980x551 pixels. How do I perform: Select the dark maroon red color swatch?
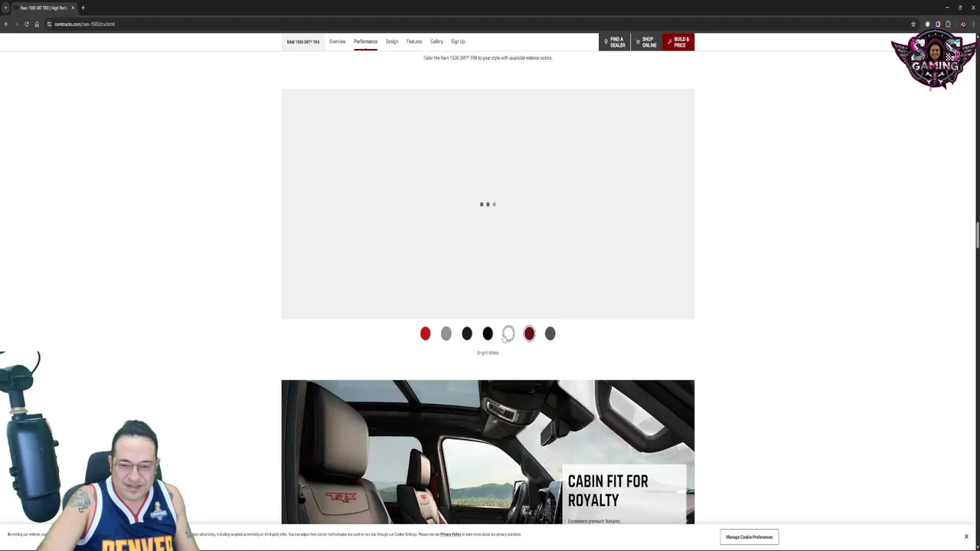click(529, 334)
